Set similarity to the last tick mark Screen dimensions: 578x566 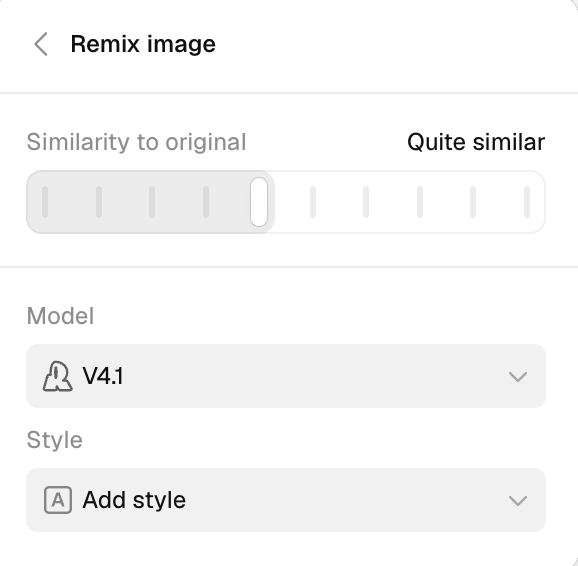pos(527,202)
